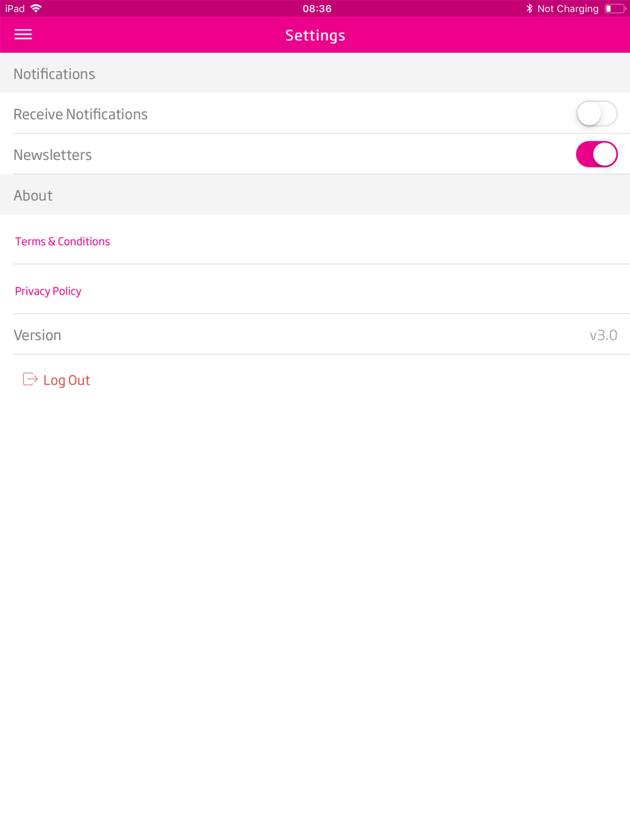630x840 pixels.
Task: Click the Log Out door-arrow icon
Action: coord(30,379)
